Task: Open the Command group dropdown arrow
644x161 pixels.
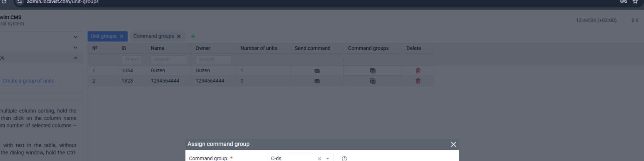Action: pos(328,158)
